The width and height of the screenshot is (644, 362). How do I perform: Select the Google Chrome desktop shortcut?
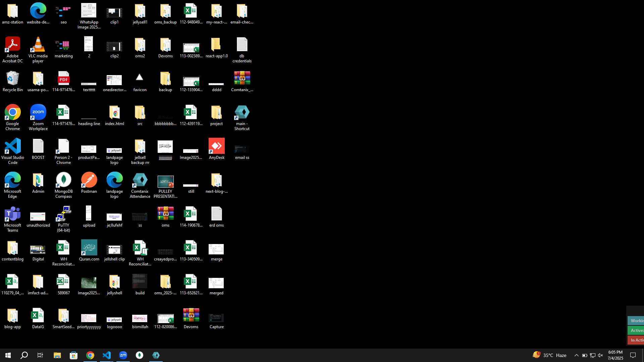[x=12, y=118]
